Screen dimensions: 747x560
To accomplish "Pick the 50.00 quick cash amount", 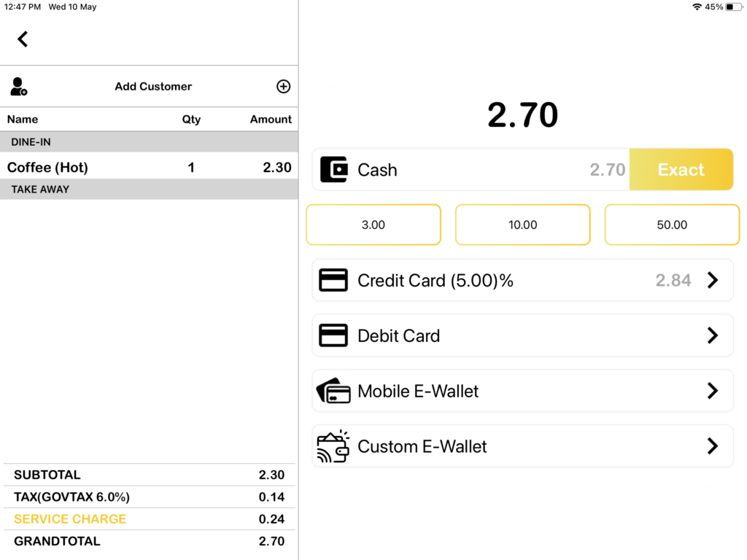I will [672, 225].
